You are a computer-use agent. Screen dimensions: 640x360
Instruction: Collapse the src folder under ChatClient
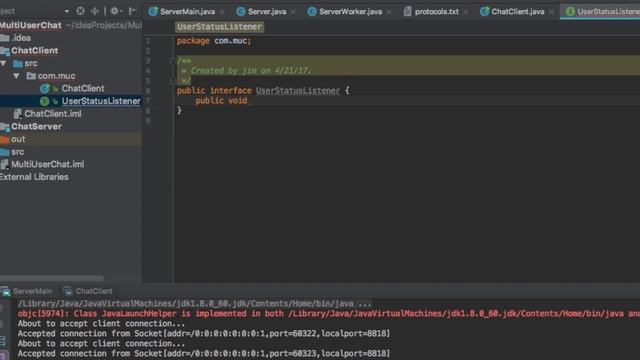(4, 63)
